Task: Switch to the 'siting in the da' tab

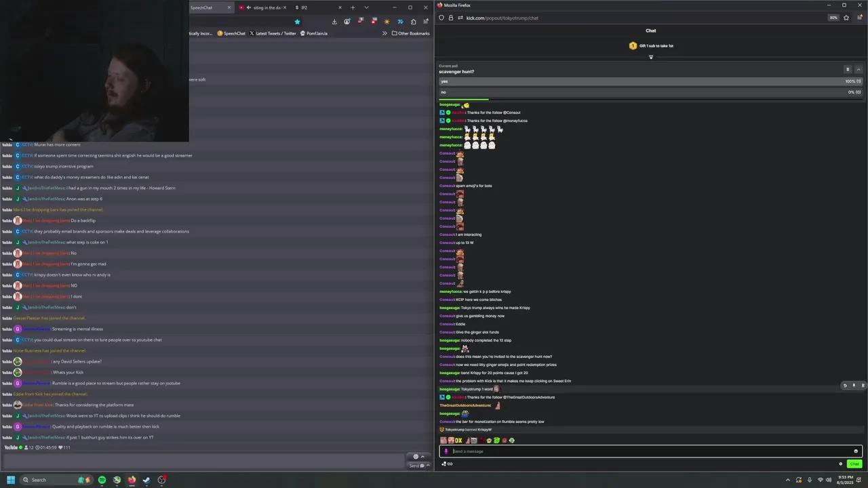Action: pyautogui.click(x=263, y=7)
